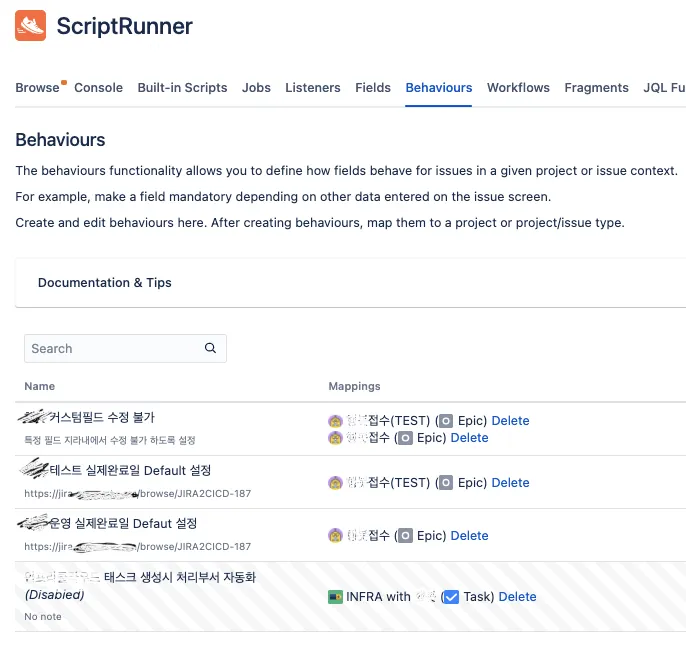Select the Behaviours tab
The height and width of the screenshot is (647, 686).
(439, 87)
